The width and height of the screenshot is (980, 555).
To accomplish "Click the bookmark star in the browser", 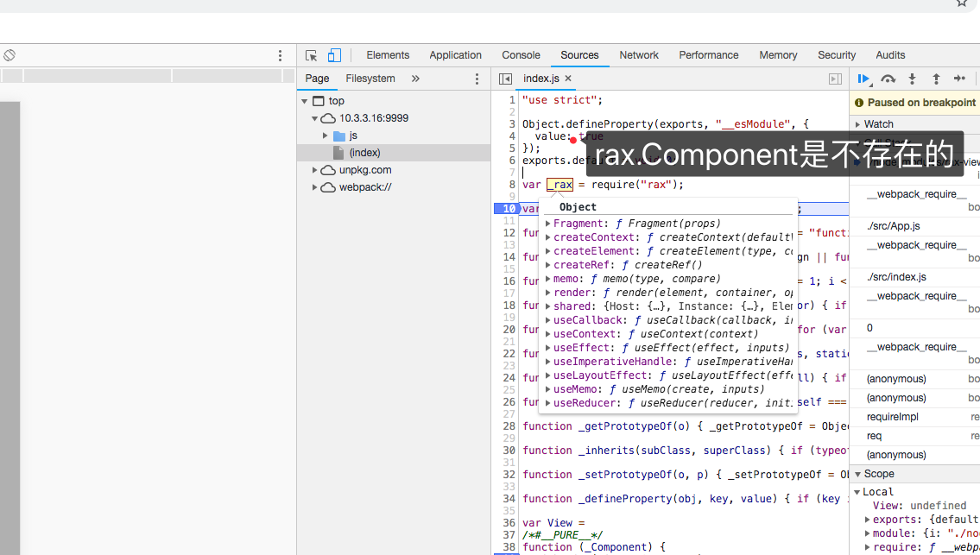I will (961, 5).
